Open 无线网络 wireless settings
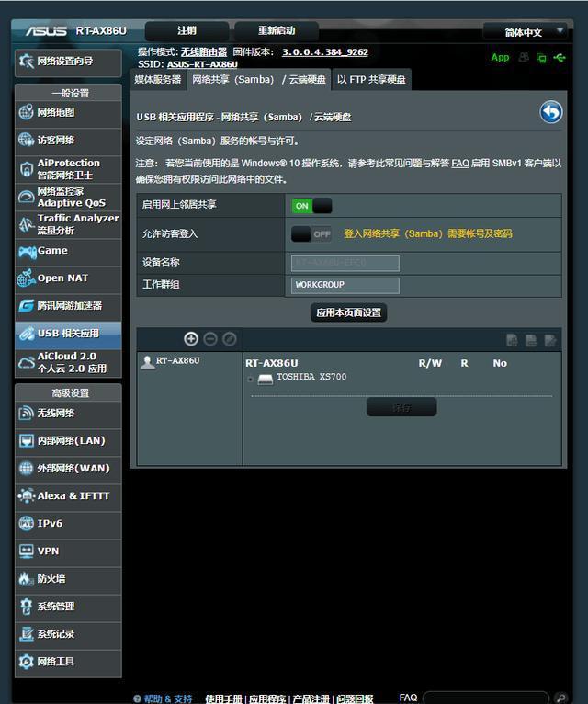The height and width of the screenshot is (704, 588). tap(68, 414)
